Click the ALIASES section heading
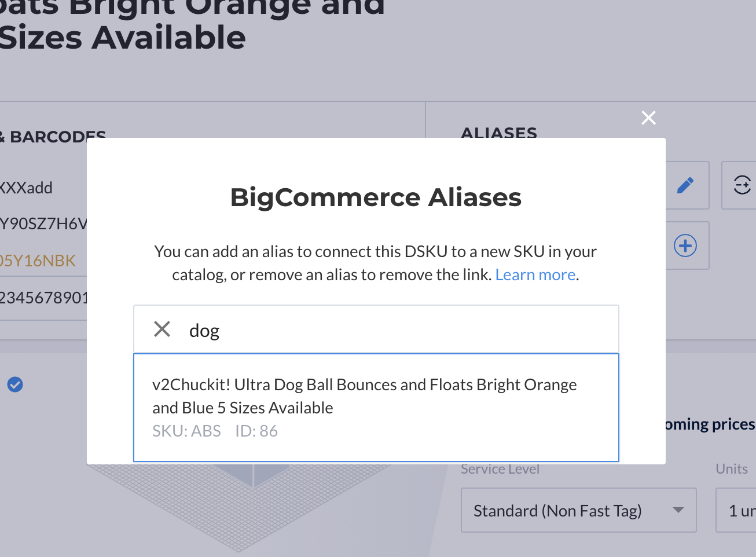Viewport: 756px width, 557px height. pos(499,132)
